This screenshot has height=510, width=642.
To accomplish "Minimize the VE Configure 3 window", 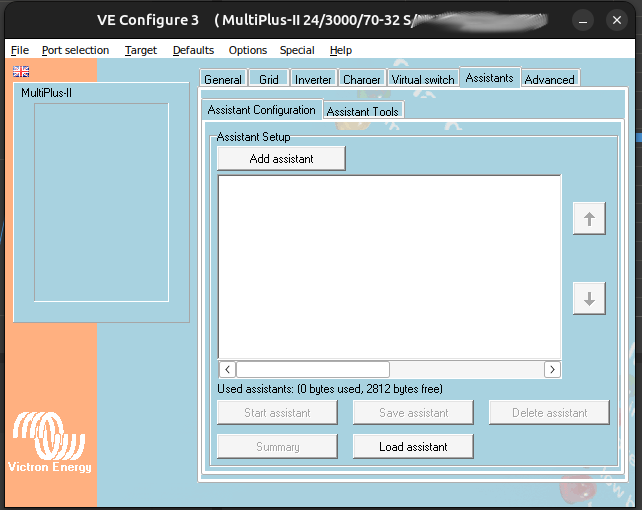I will click(583, 20).
